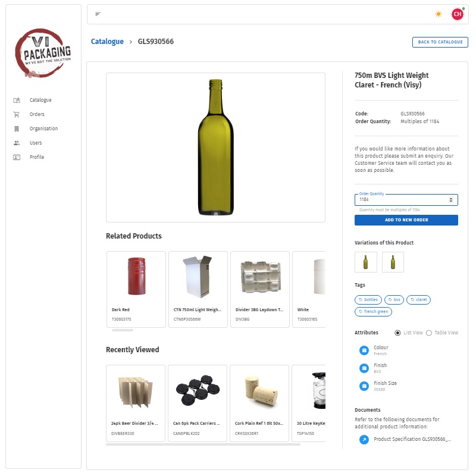This screenshot has height=476, width=476.
Task: Select Table View radio button
Action: (x=429, y=333)
